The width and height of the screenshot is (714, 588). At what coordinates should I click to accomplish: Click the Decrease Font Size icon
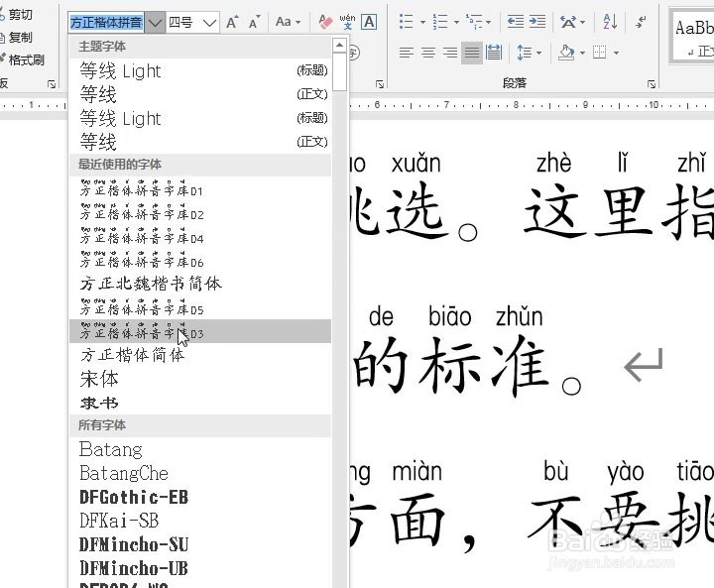click(254, 22)
